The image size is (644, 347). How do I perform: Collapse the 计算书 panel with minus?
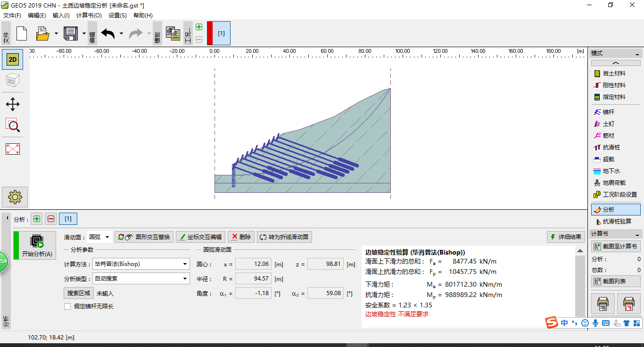(637, 234)
